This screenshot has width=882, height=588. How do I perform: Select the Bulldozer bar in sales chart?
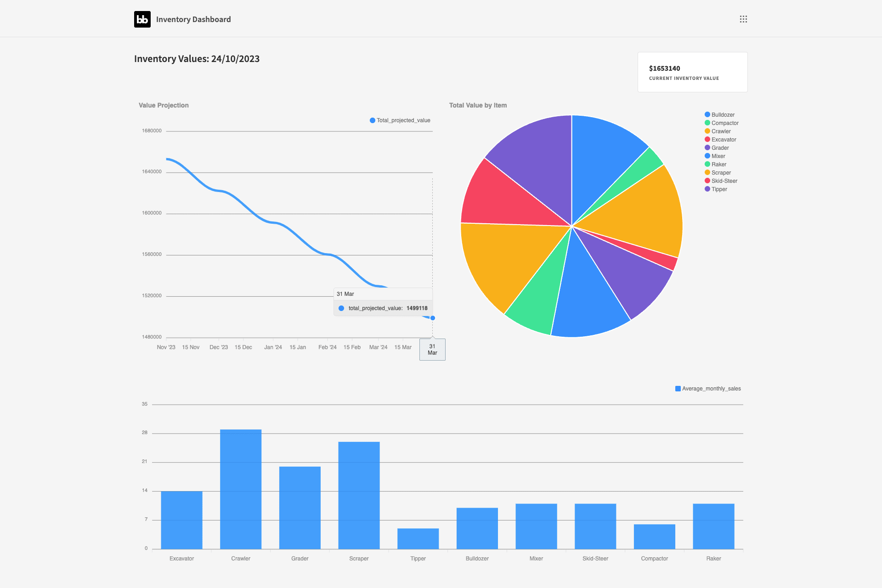pos(477,528)
